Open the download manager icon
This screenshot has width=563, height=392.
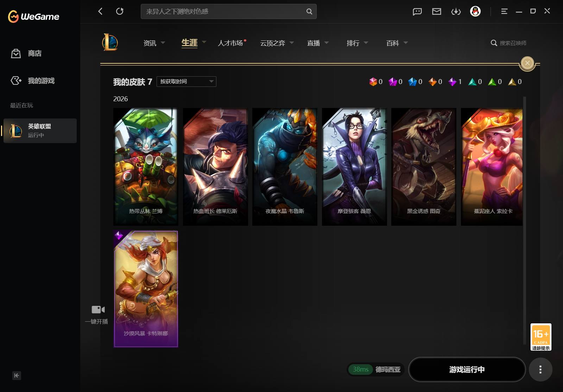pyautogui.click(x=456, y=12)
